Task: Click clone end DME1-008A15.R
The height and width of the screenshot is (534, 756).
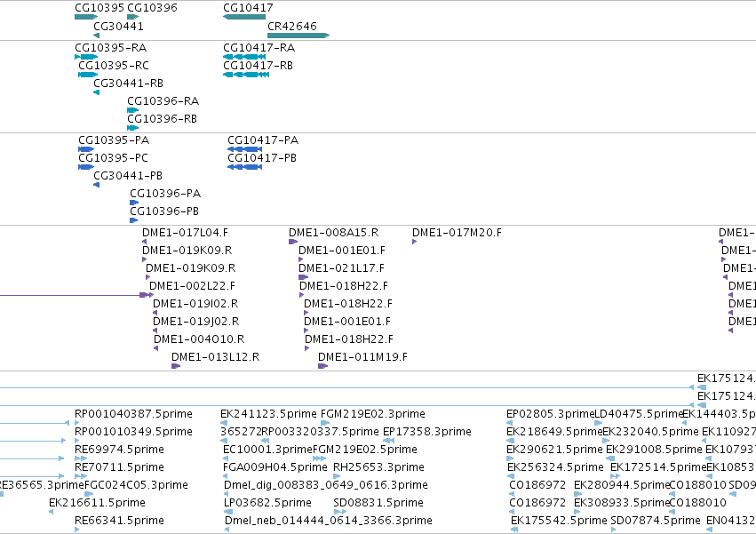Action: point(334,233)
